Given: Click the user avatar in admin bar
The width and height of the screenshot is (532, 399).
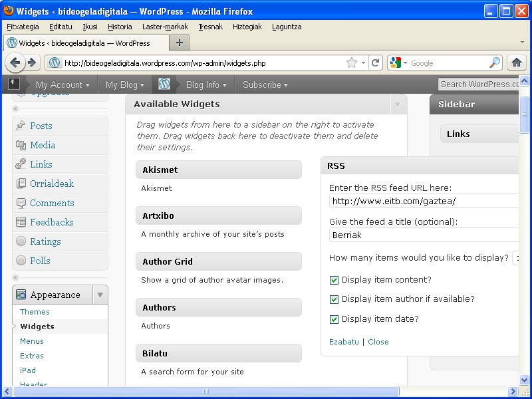Looking at the screenshot, I should pyautogui.click(x=14, y=84).
